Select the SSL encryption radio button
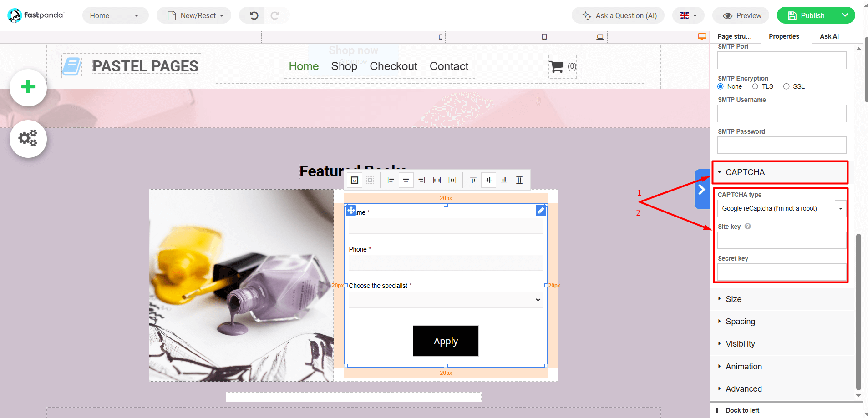Image resolution: width=868 pixels, height=418 pixels. (x=786, y=86)
